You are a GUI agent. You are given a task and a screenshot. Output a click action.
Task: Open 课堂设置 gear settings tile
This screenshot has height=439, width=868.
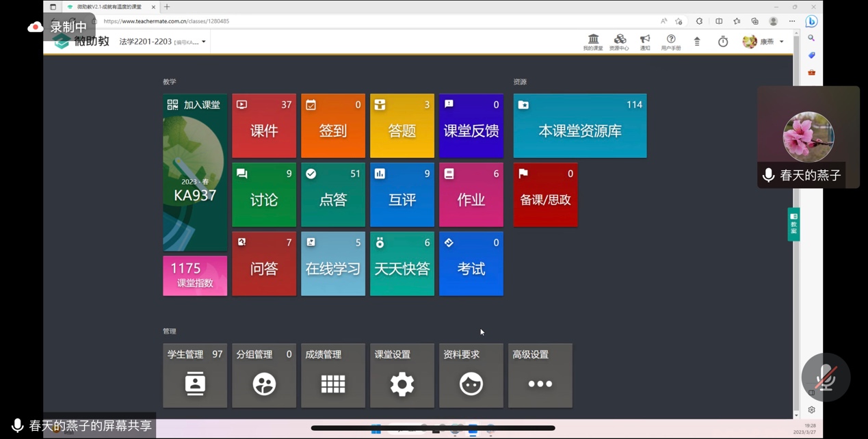pos(402,375)
